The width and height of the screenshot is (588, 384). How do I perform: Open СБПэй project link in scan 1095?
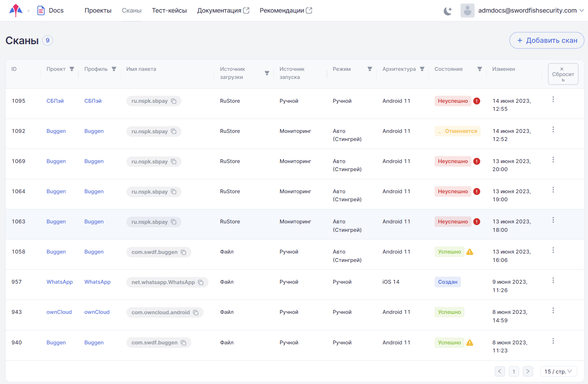point(55,101)
